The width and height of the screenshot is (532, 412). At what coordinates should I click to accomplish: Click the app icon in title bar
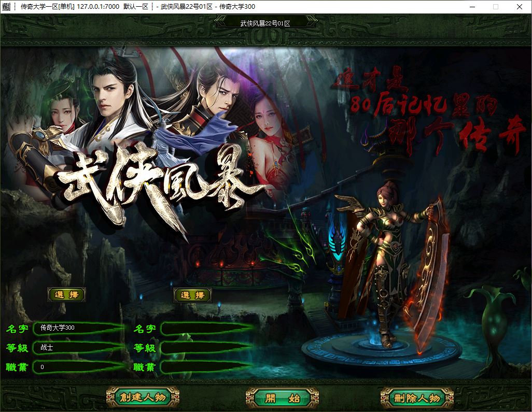[x=6, y=6]
